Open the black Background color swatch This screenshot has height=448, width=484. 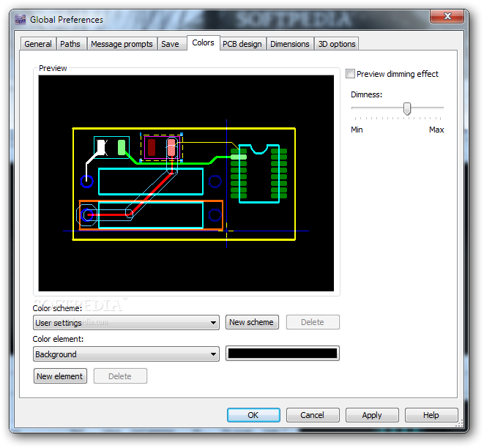click(x=283, y=354)
